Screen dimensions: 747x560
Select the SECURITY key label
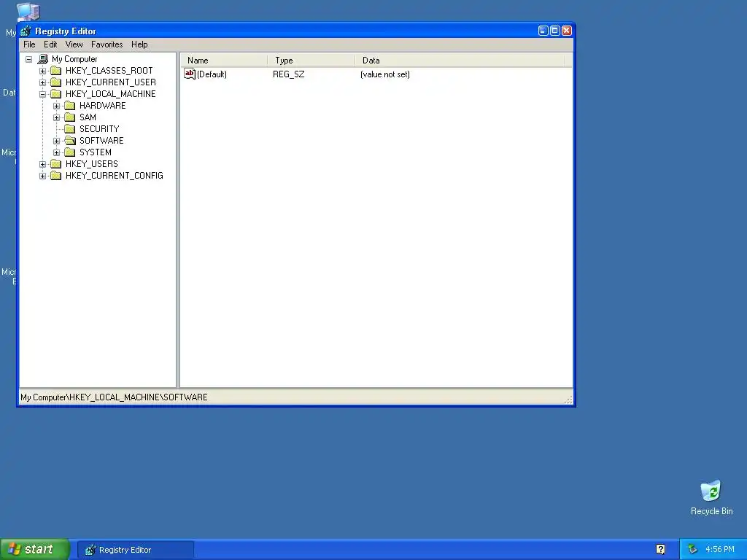(99, 129)
